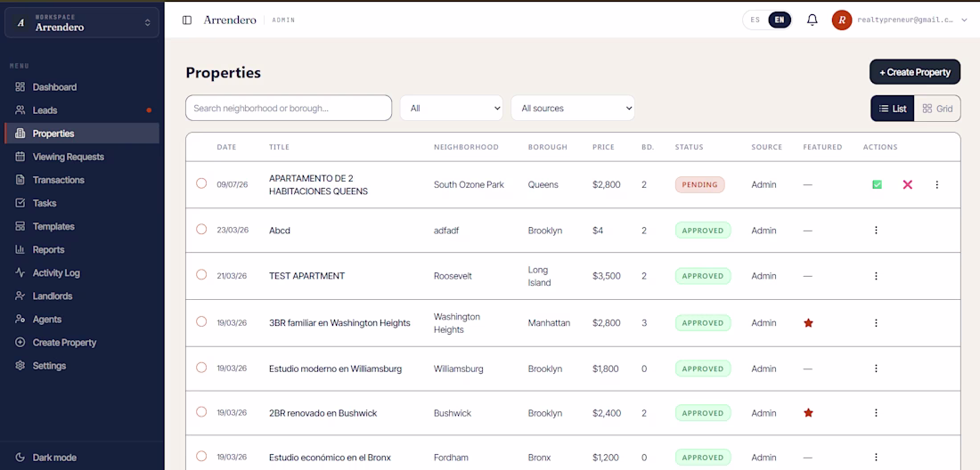Image resolution: width=980 pixels, height=470 pixels.
Task: Click the Dark mode moon icon
Action: (x=20, y=458)
